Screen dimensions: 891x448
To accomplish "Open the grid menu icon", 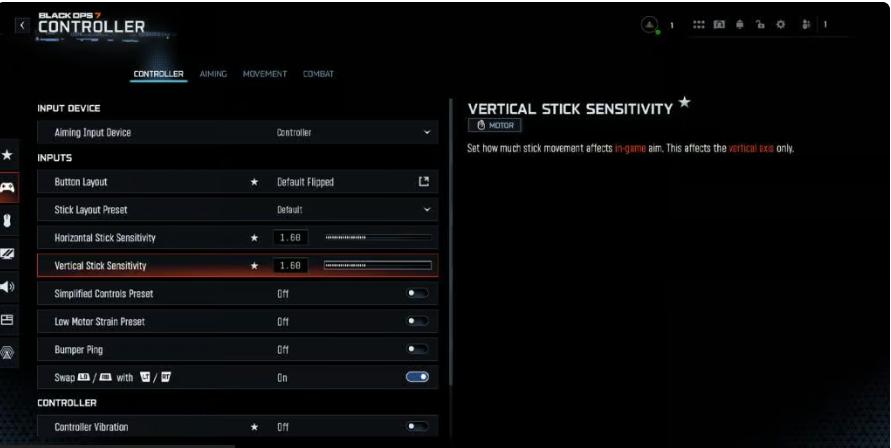I will [699, 24].
